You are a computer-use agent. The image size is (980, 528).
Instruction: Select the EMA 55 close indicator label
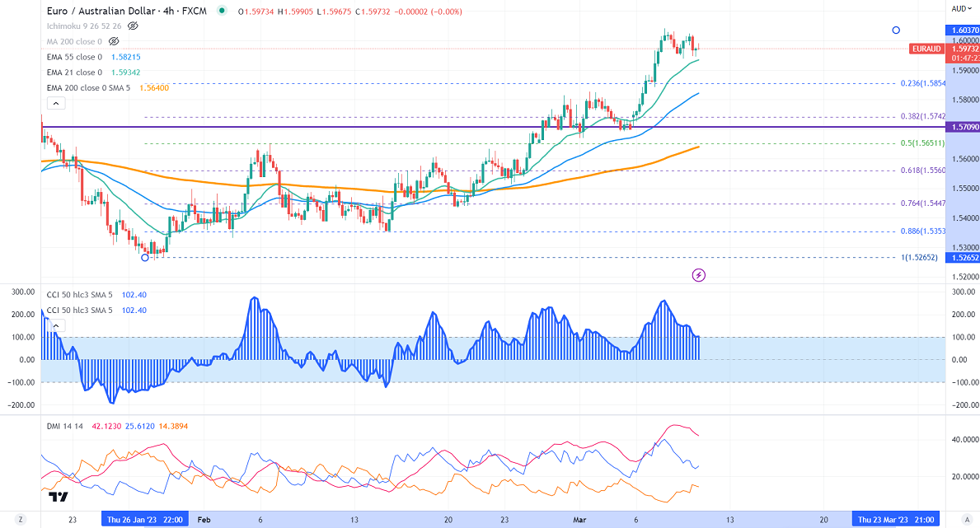tap(74, 57)
